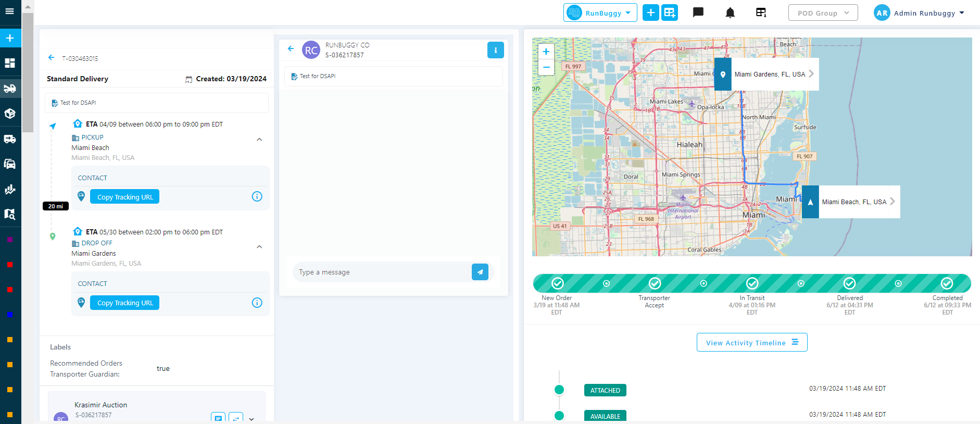Click the info icon in the pickup contact row

257,196
